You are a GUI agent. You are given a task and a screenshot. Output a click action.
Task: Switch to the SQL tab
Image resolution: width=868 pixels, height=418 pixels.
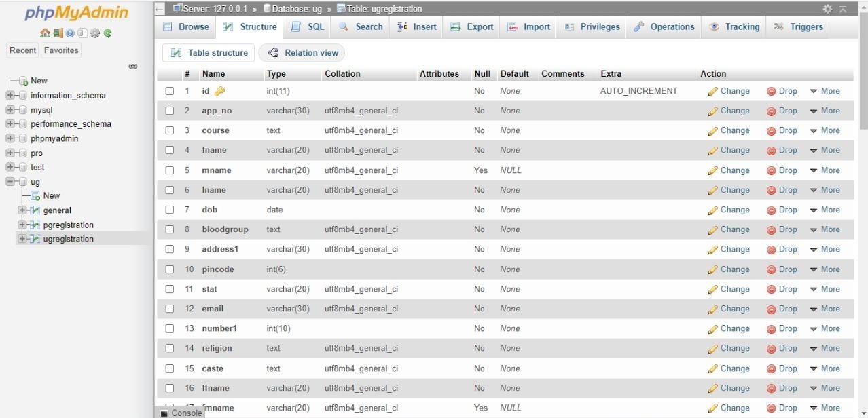(x=308, y=26)
